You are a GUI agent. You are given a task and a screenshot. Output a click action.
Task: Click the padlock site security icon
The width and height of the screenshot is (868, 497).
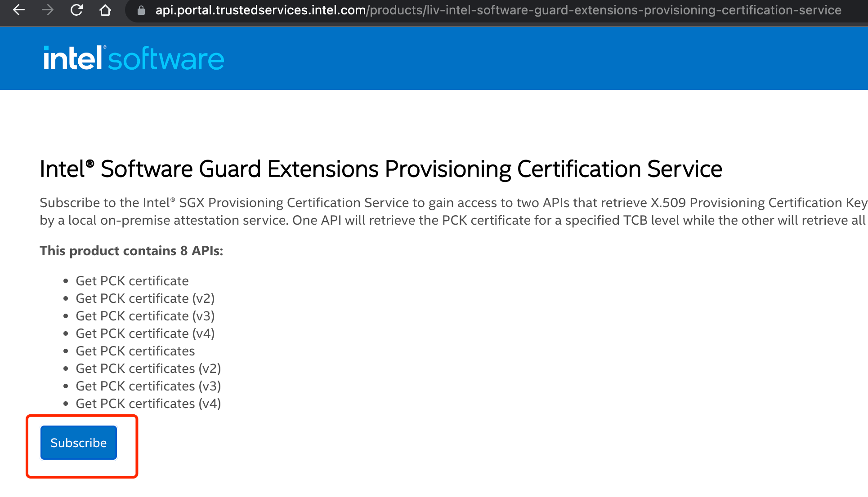point(141,10)
